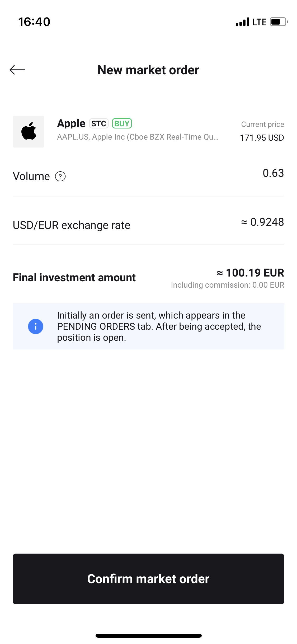Tap the Volume value 0.63
297x644 pixels.
tap(273, 173)
